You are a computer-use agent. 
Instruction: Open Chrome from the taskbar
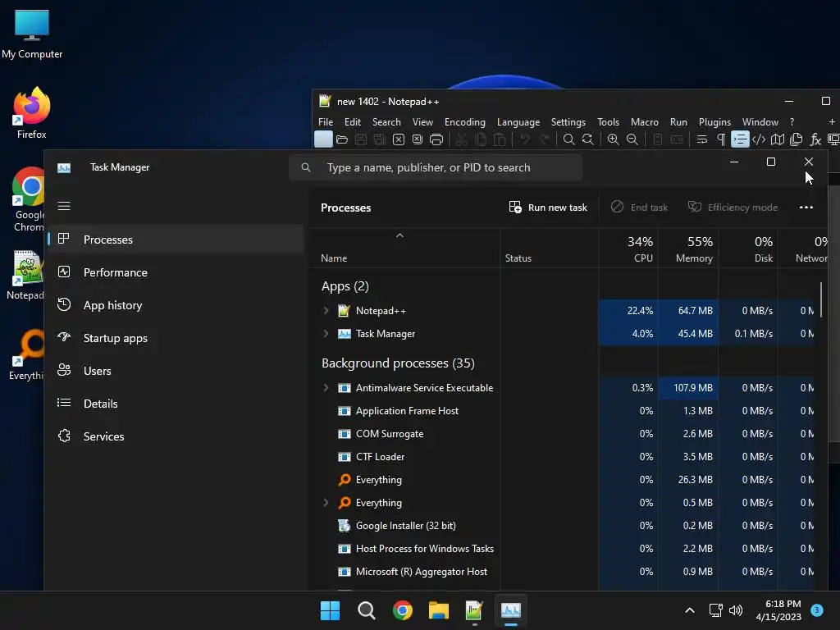[402, 610]
